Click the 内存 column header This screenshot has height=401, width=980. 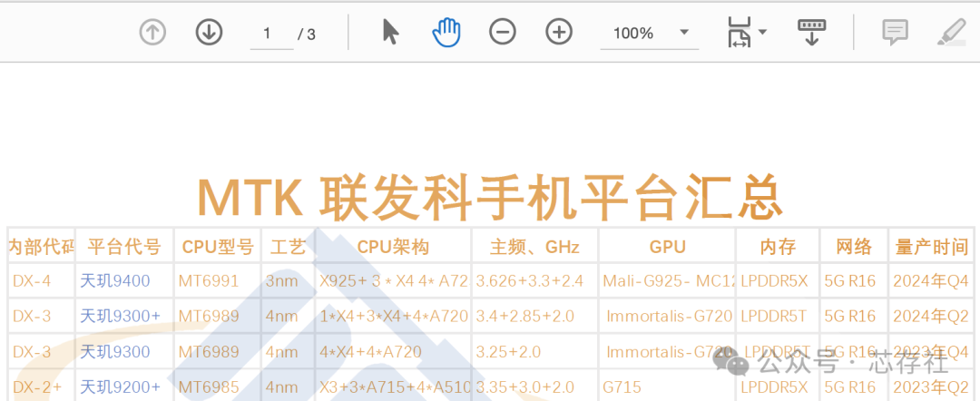pyautogui.click(x=778, y=247)
